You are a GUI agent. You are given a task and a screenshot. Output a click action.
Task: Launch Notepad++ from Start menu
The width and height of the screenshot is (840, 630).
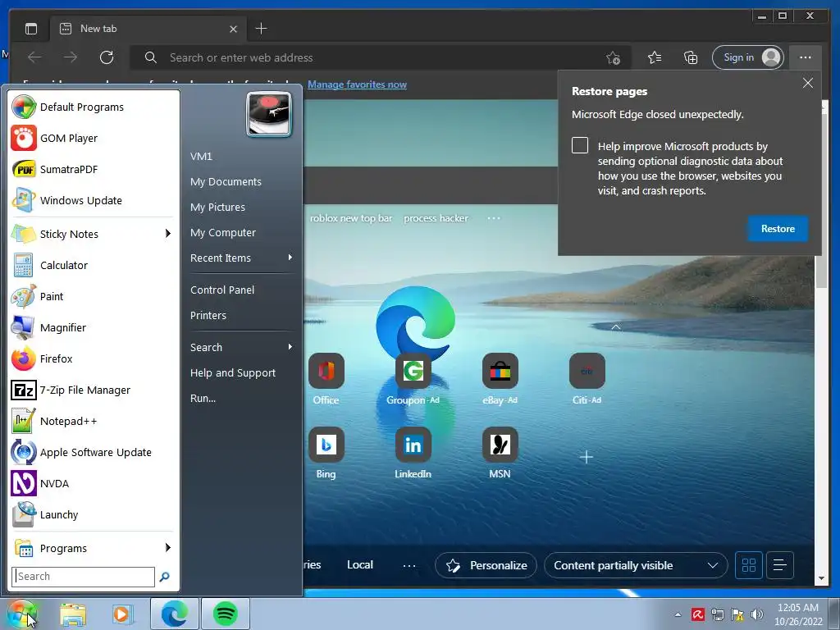92,421
